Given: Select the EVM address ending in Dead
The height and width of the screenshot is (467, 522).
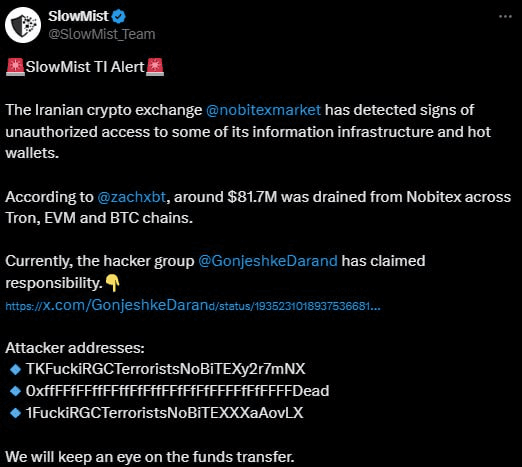Looking at the screenshot, I should pos(178,391).
